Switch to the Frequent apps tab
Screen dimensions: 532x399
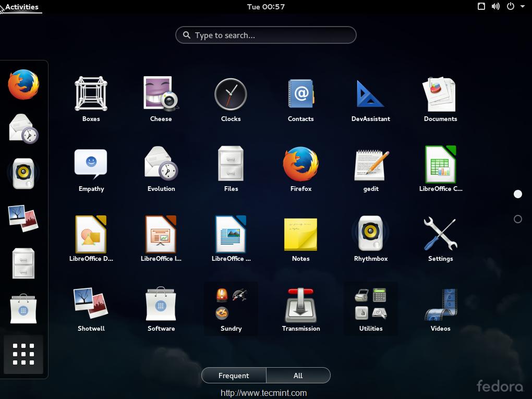pos(234,376)
